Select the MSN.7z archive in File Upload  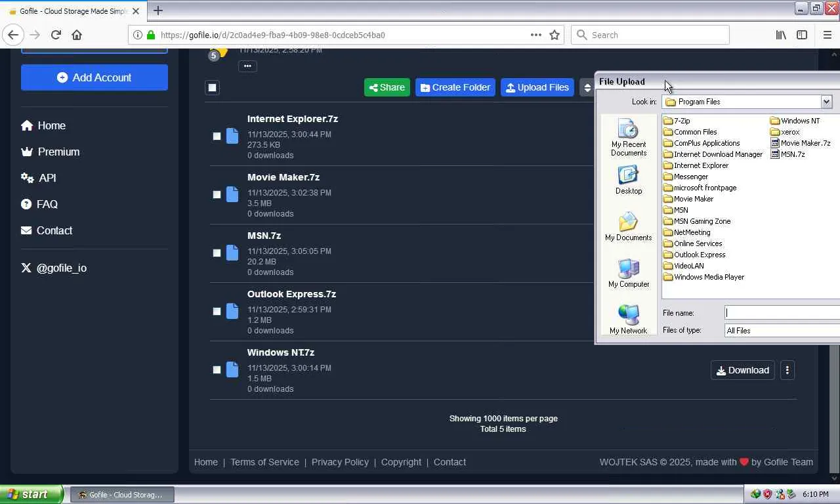[x=788, y=154]
